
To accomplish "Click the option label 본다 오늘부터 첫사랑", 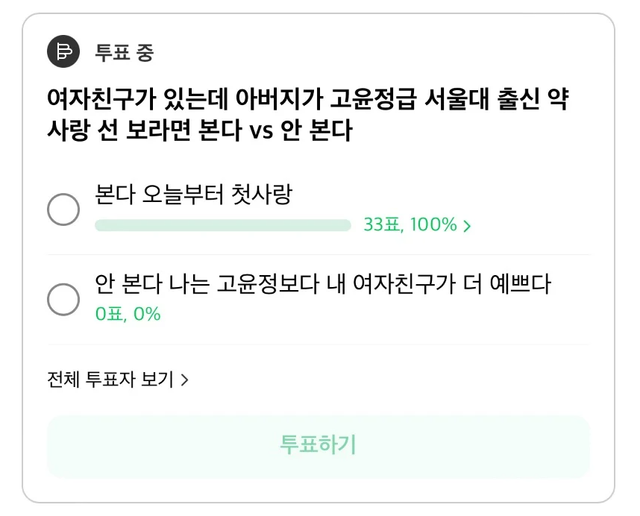I will [x=193, y=194].
